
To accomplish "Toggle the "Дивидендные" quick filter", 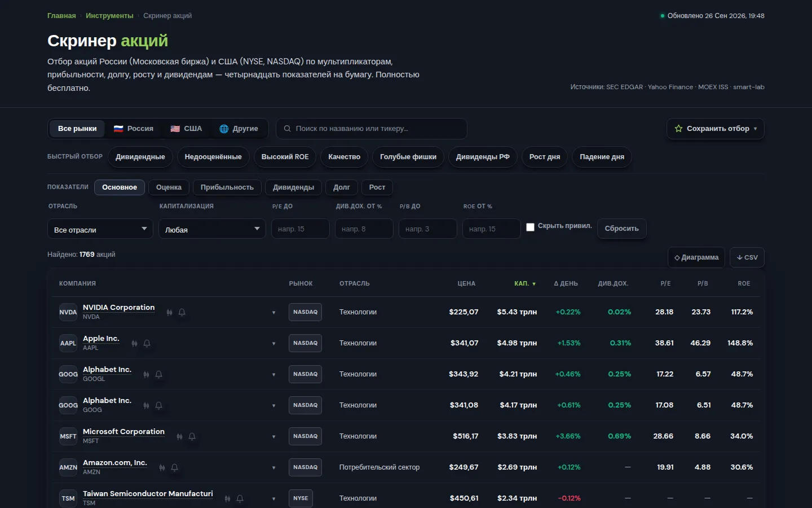I will tap(140, 157).
